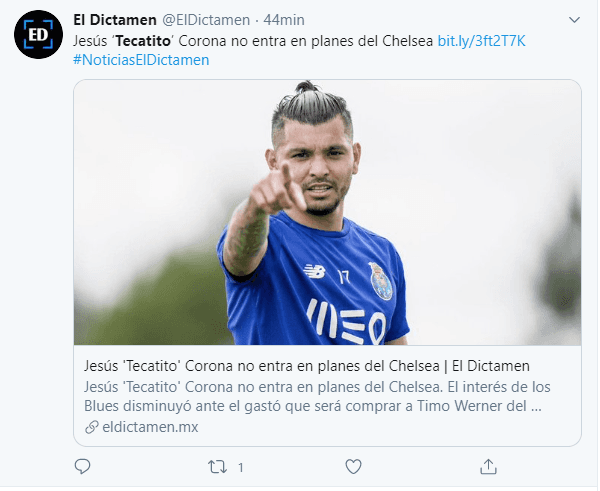Click the FC Porto crest in the photo
Viewport: 600px width, 491px height.
pyautogui.click(x=381, y=281)
